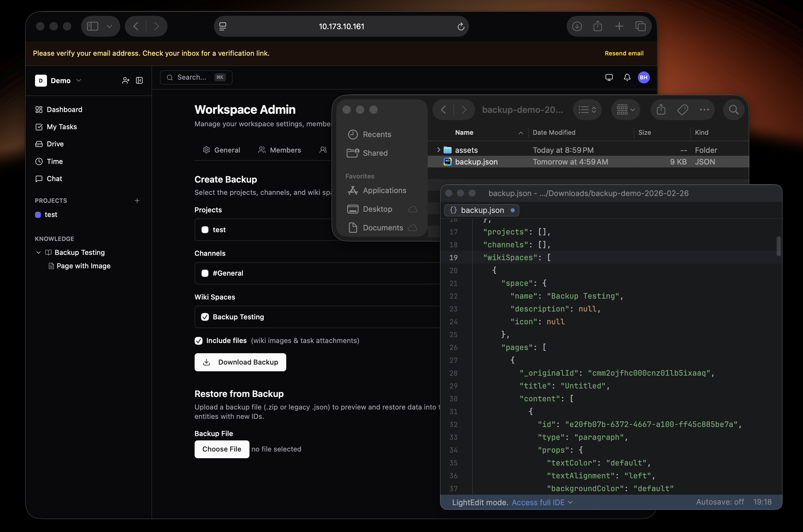
Task: Switch to the Members tab
Action: [280, 150]
